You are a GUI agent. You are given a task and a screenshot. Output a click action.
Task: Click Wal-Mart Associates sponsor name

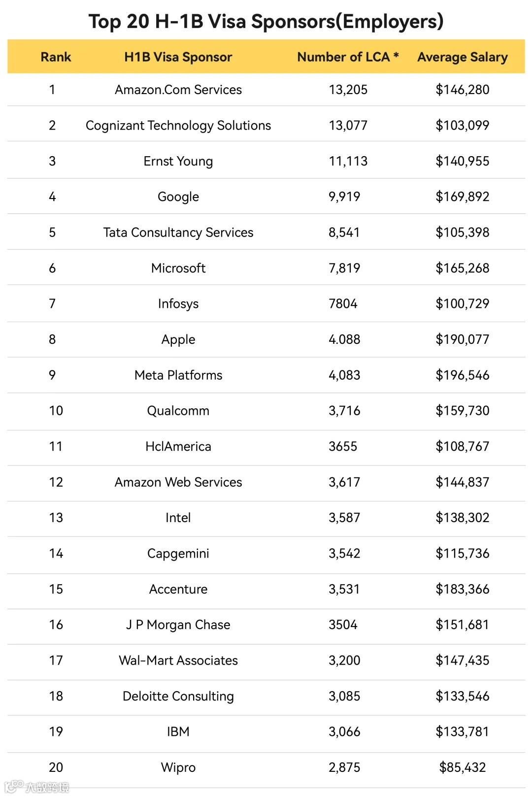pos(178,660)
